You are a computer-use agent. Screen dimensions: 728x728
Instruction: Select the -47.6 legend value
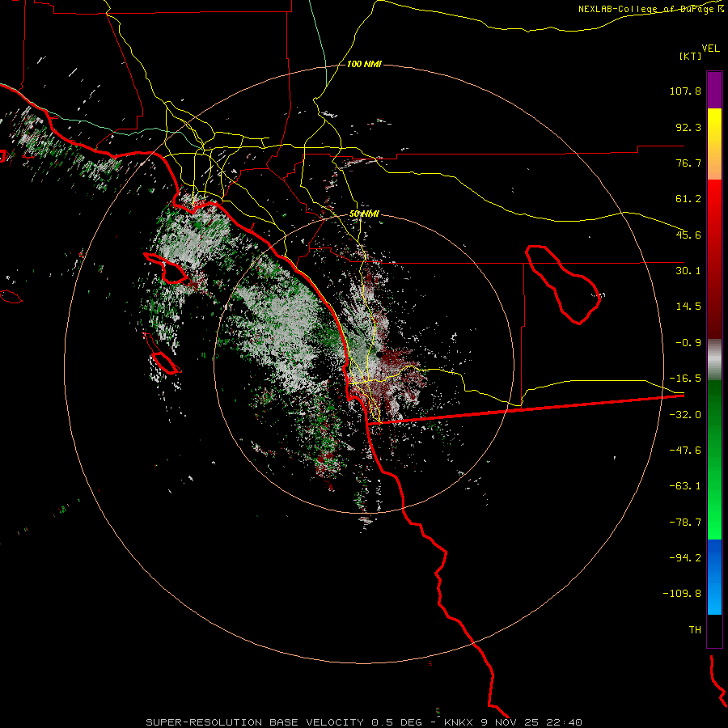685,451
